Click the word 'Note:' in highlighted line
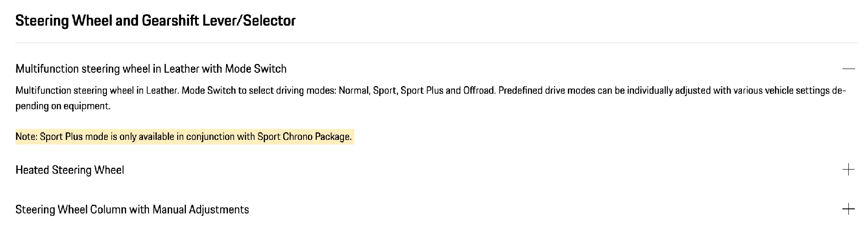This screenshot has width=868, height=234. click(x=26, y=137)
